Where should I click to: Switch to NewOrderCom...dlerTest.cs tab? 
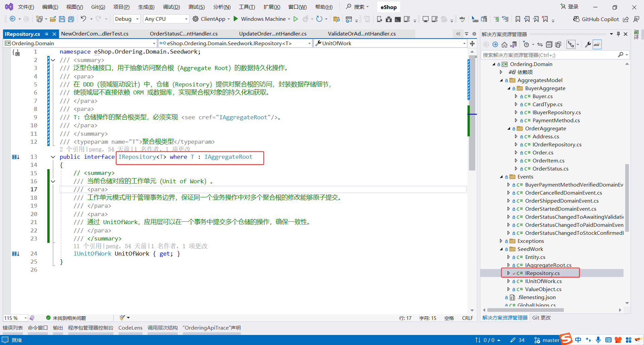95,34
